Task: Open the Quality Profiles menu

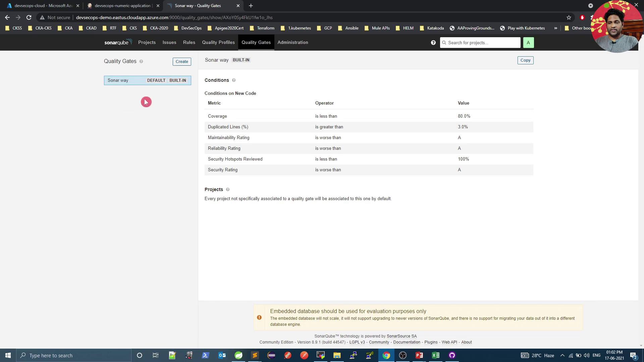Action: tap(218, 42)
